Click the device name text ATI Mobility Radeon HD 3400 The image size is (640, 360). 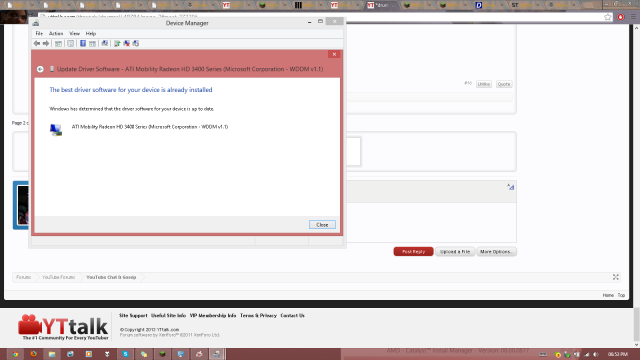pos(150,127)
